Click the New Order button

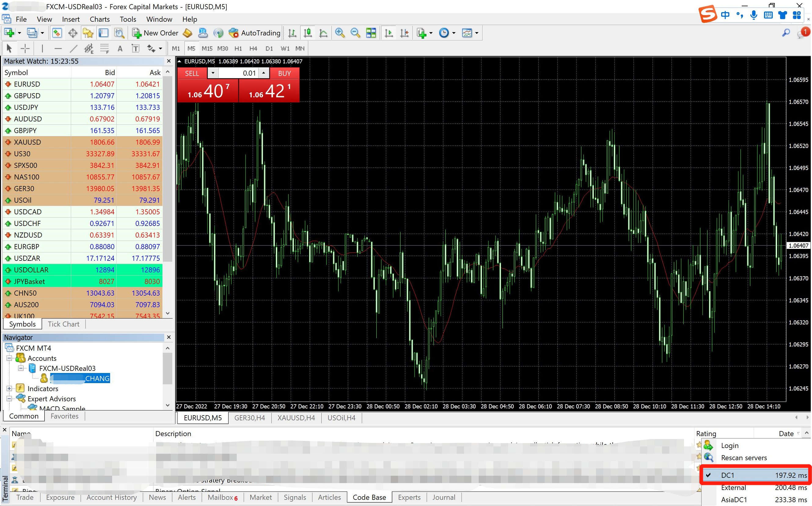point(155,33)
